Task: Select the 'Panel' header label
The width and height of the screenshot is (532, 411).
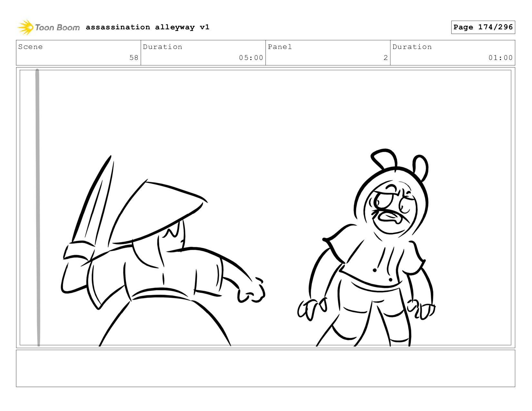Action: pyautogui.click(x=280, y=47)
